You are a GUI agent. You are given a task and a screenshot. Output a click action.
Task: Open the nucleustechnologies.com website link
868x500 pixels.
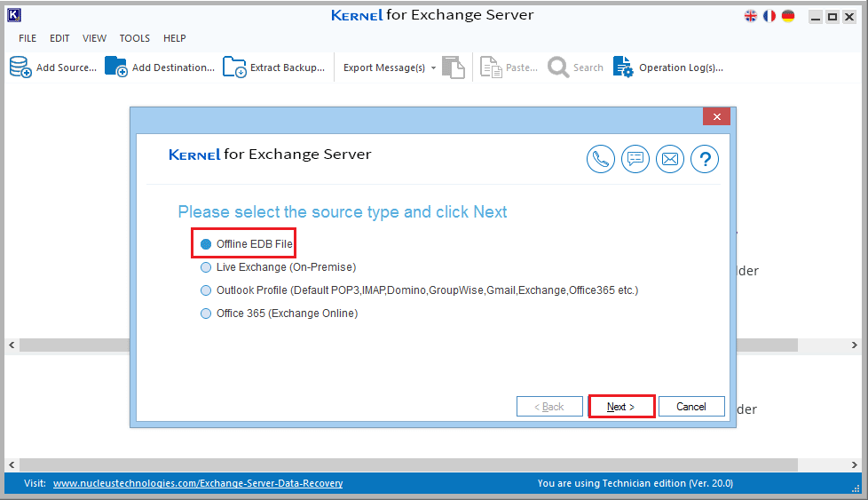click(x=198, y=483)
